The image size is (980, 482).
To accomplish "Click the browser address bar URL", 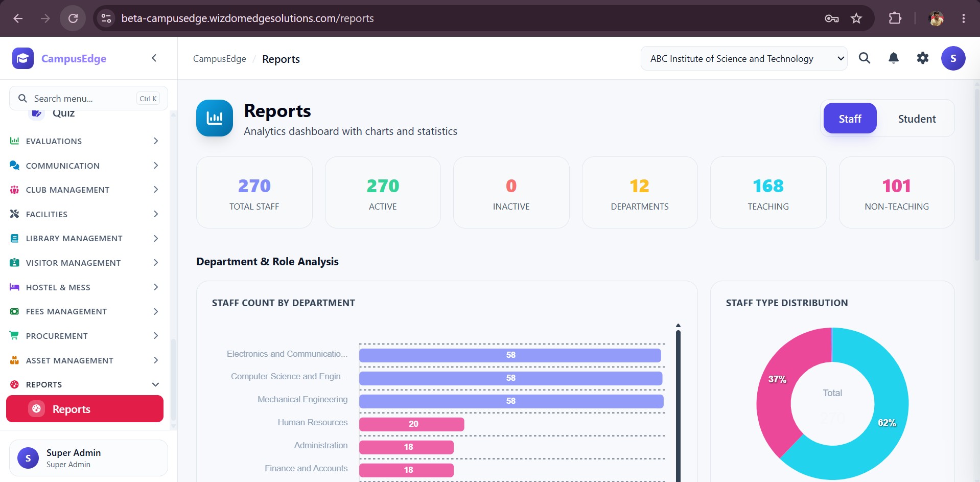I will point(247,18).
